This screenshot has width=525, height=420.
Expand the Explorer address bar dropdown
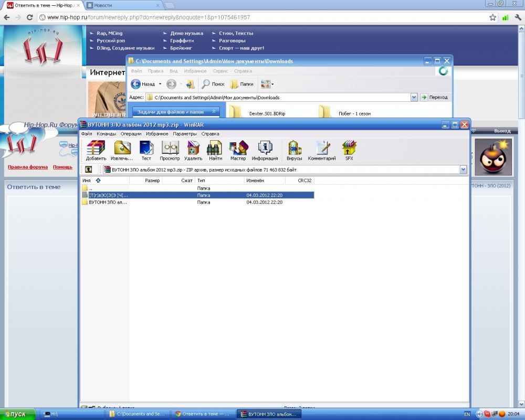click(x=414, y=97)
